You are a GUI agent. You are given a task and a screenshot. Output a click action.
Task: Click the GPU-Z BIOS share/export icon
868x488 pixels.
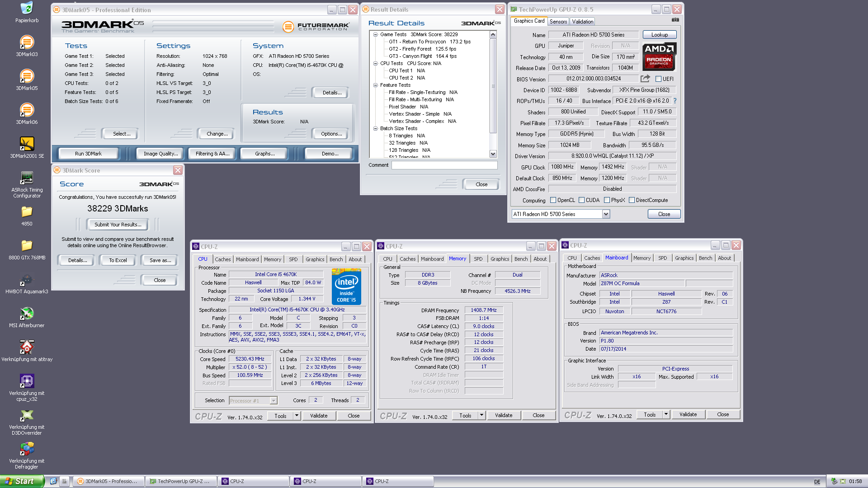pos(645,79)
